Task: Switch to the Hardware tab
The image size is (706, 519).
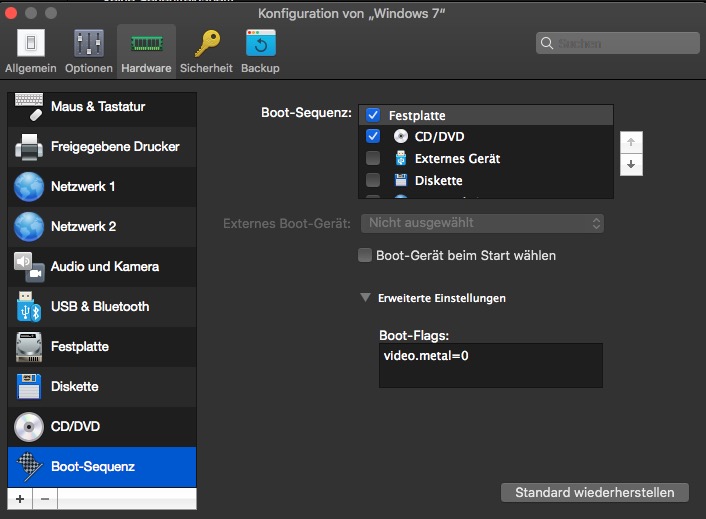Action: click(x=146, y=51)
